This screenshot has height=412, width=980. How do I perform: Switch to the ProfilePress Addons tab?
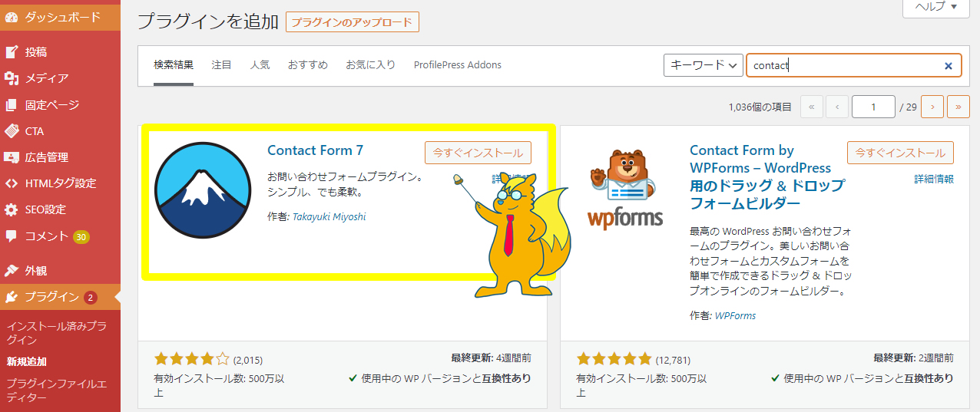point(458,65)
